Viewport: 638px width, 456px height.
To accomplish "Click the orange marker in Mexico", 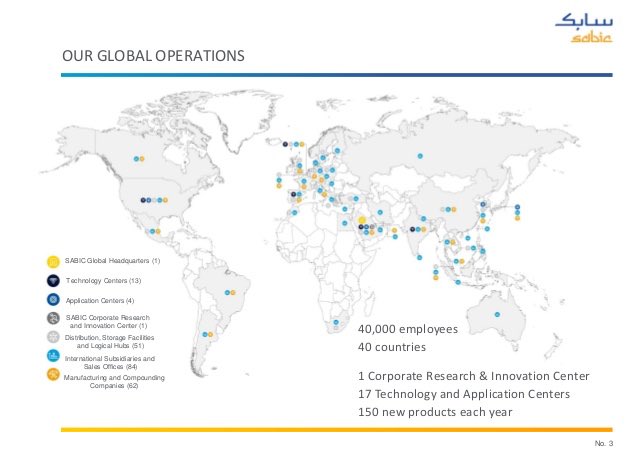I will click(x=158, y=231).
